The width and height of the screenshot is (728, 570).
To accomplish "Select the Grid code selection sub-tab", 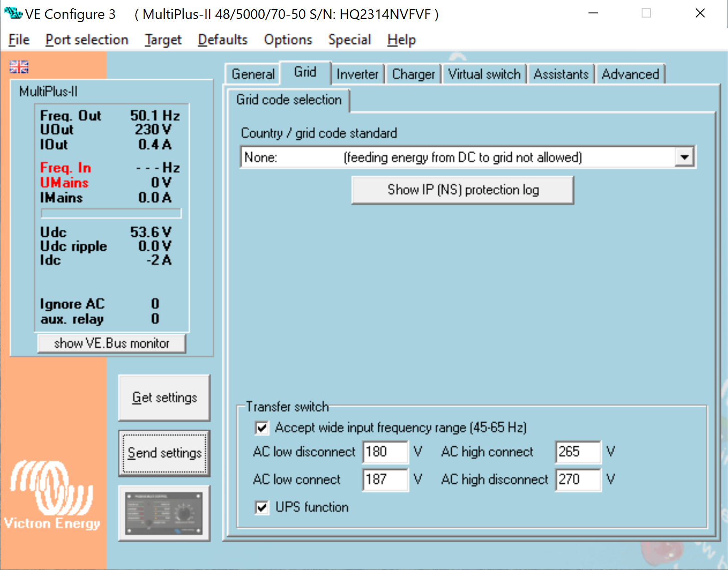I will pyautogui.click(x=289, y=100).
